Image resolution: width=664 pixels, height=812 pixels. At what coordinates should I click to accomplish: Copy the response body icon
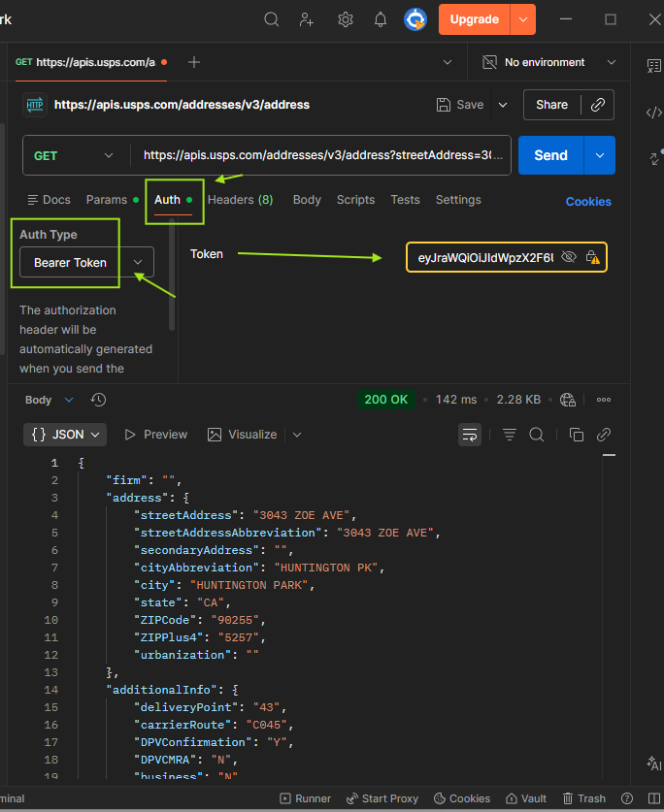click(x=577, y=435)
